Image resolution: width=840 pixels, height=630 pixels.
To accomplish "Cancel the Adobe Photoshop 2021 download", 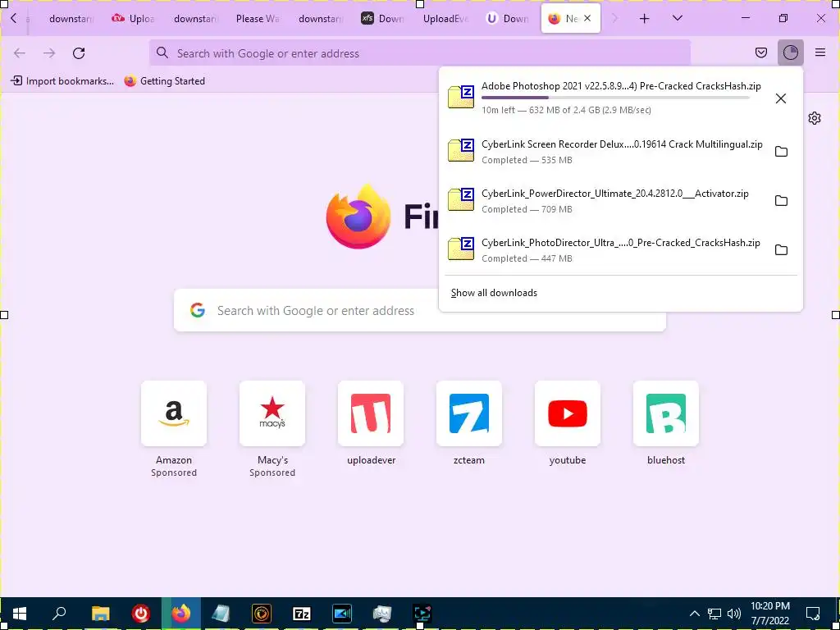I will [x=781, y=98].
